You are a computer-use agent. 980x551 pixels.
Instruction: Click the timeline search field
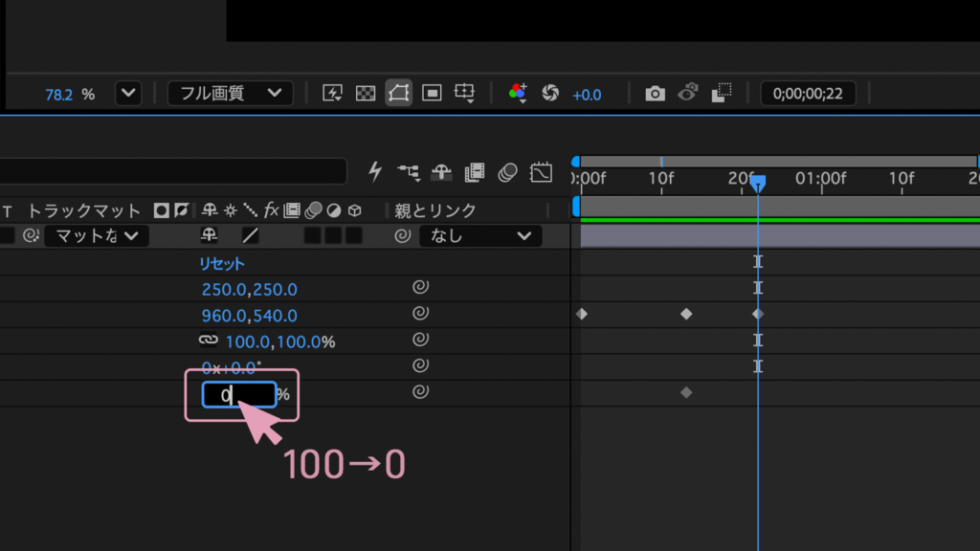[x=173, y=171]
